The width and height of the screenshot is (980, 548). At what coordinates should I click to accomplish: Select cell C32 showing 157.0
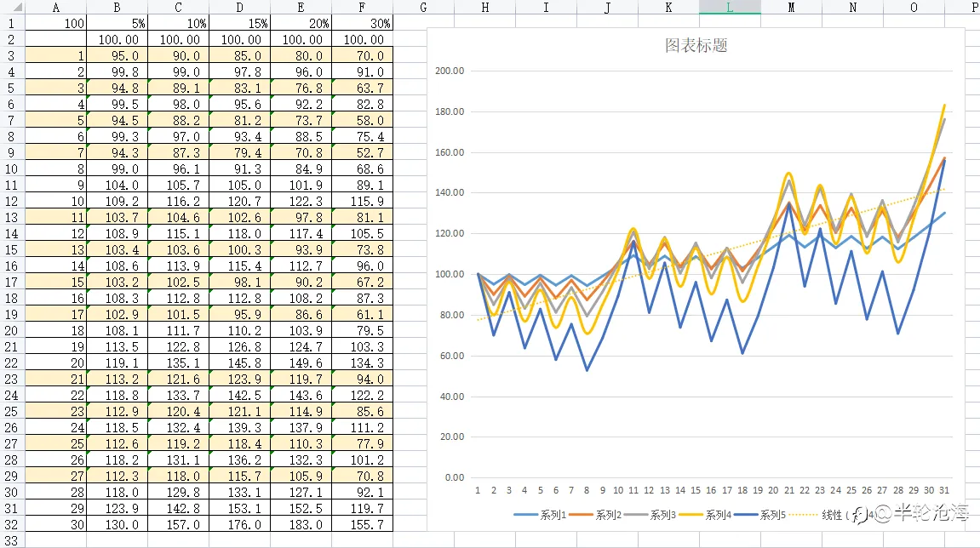coord(178,525)
